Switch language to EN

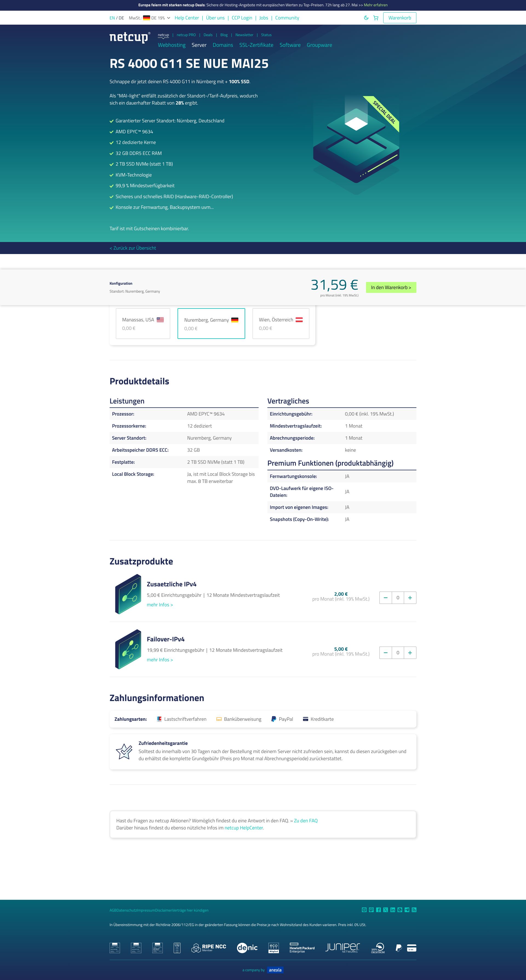point(112,18)
